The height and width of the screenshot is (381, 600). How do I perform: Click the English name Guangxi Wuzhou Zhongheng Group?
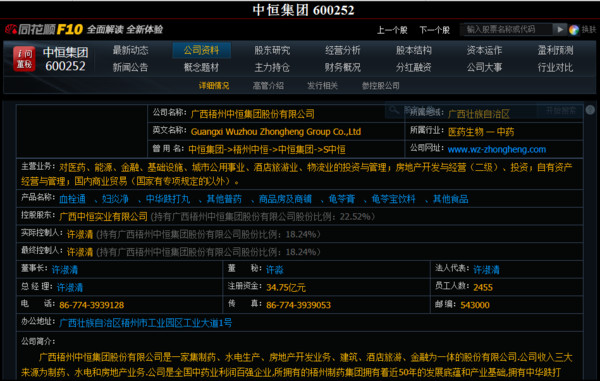click(276, 132)
